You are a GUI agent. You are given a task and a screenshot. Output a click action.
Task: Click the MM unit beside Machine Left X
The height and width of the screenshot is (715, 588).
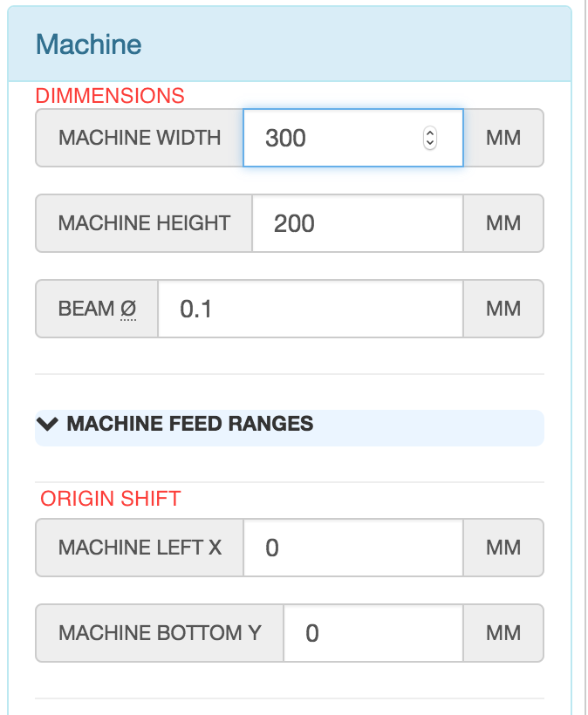click(503, 548)
